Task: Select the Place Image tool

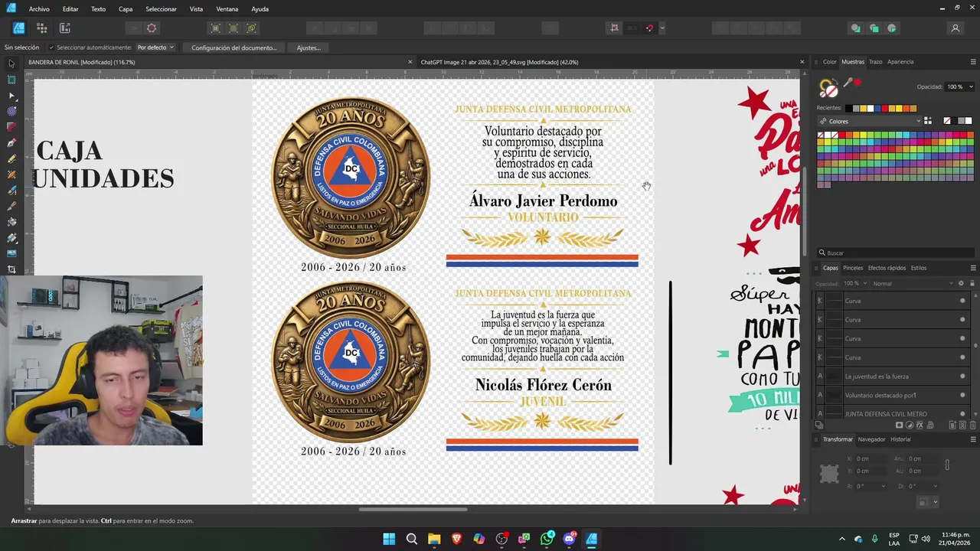Action: 11,253
